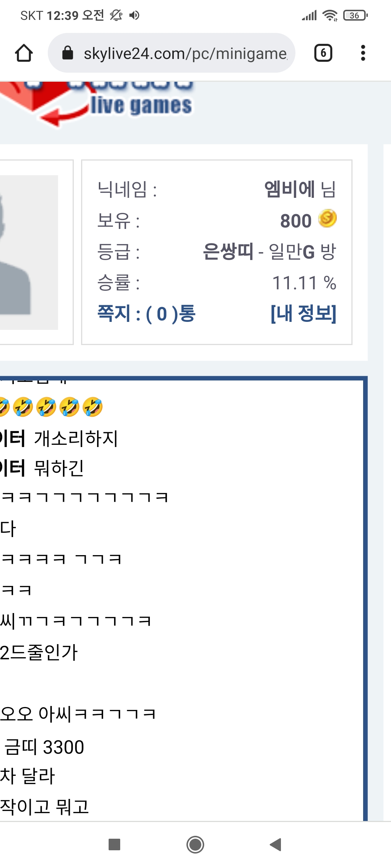Tap the Android recent apps square
Image resolution: width=391 pixels, height=868 pixels.
(114, 844)
